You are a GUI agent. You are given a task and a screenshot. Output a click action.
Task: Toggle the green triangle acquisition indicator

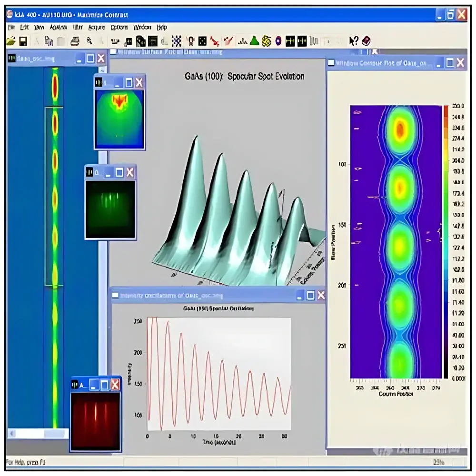[x=255, y=40]
